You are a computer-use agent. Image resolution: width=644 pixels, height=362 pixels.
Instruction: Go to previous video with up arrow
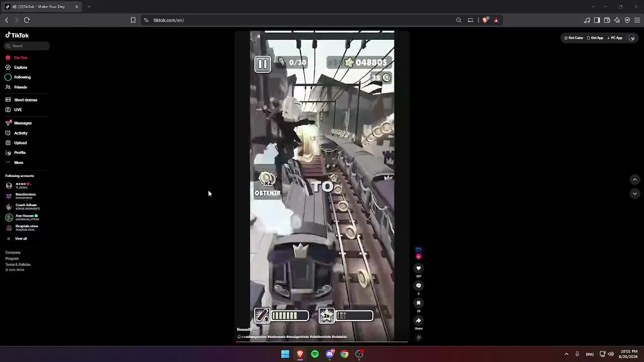634,179
